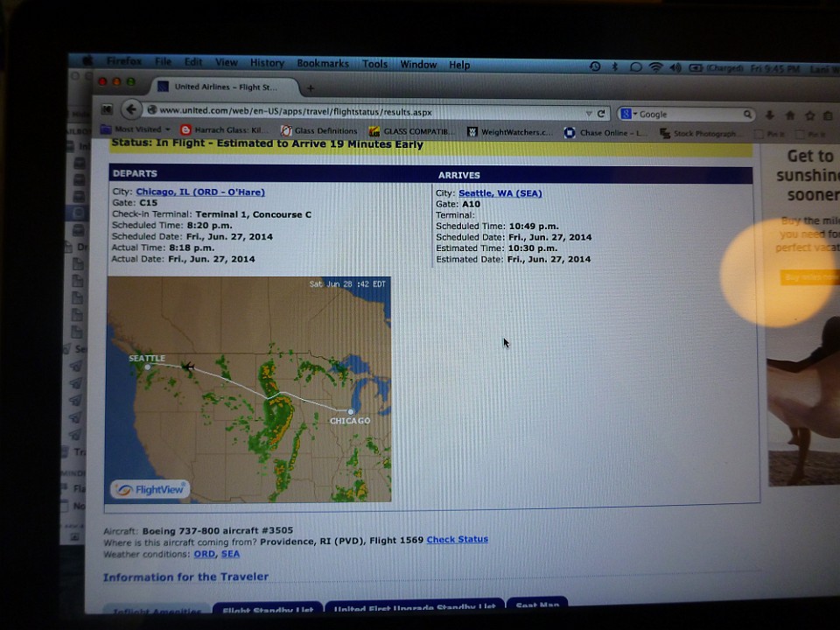Click the Stock Photograph bookmark icon
Image resolution: width=840 pixels, height=630 pixels.
coord(665,133)
